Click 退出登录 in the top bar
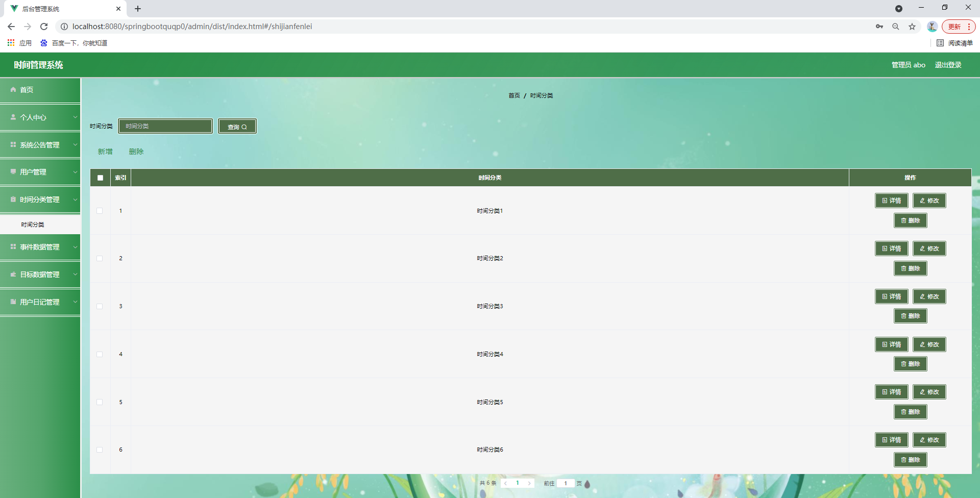This screenshot has width=980, height=498. click(948, 65)
